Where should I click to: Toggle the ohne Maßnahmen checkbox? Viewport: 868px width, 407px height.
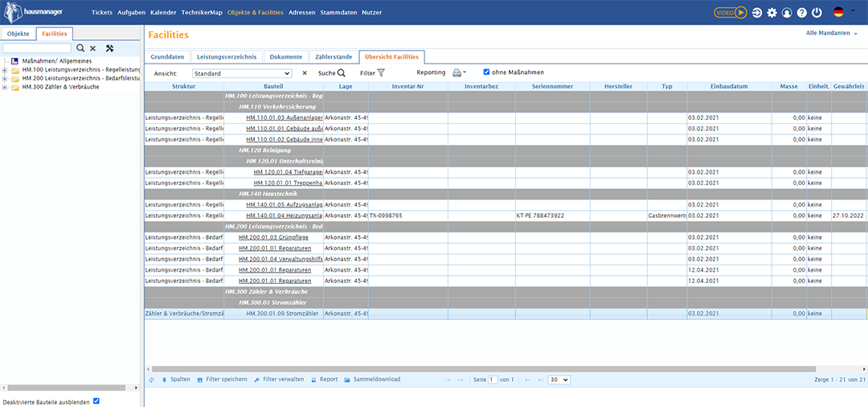486,72
